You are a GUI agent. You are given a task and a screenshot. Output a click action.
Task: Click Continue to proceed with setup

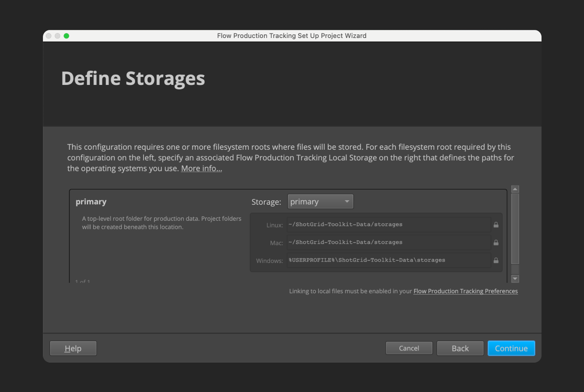511,348
